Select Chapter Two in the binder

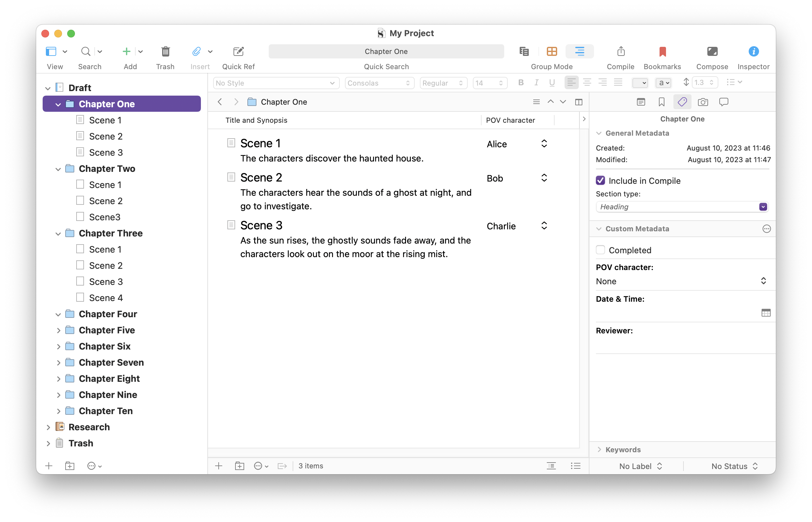tap(107, 169)
